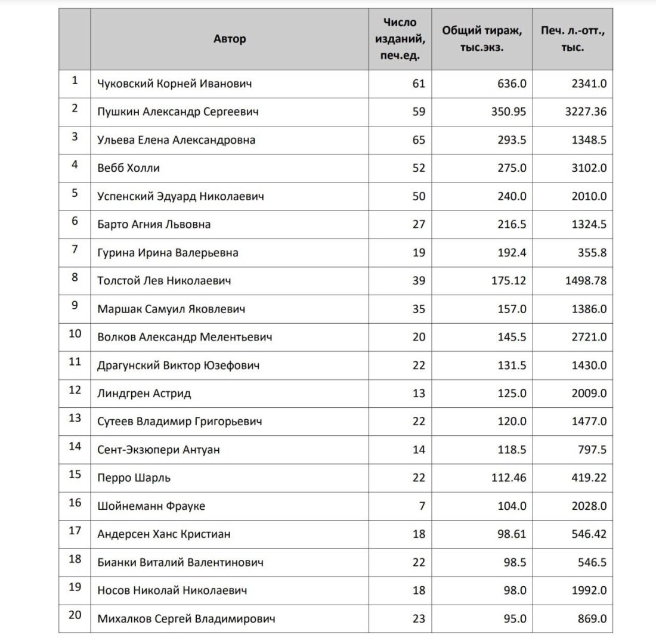Select the Линдгрен Астрид author cell
This screenshot has width=656, height=644.
pyautogui.click(x=144, y=394)
